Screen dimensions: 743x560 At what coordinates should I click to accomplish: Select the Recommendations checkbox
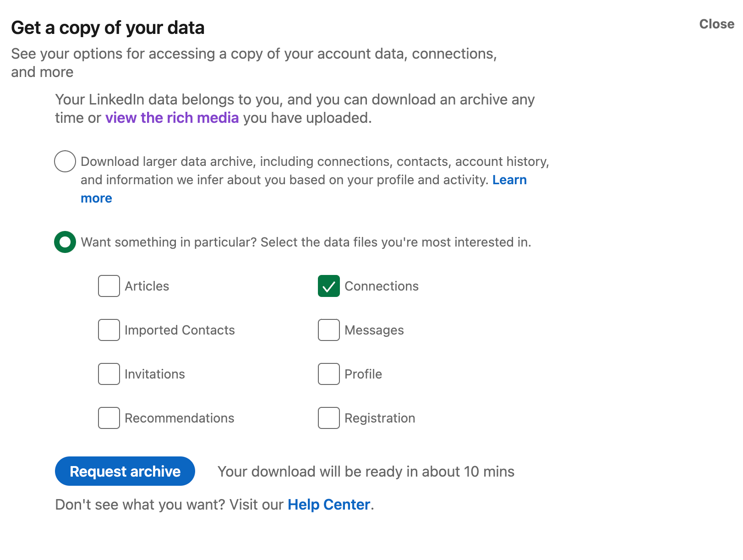tap(109, 418)
